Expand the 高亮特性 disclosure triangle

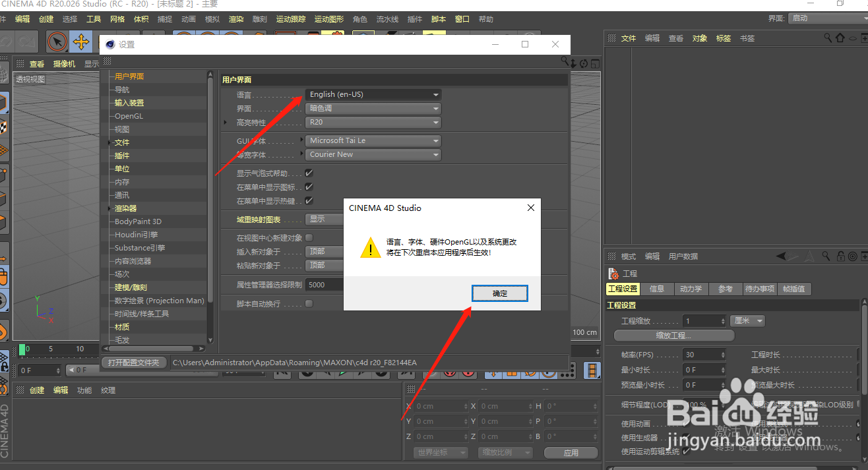pos(225,122)
